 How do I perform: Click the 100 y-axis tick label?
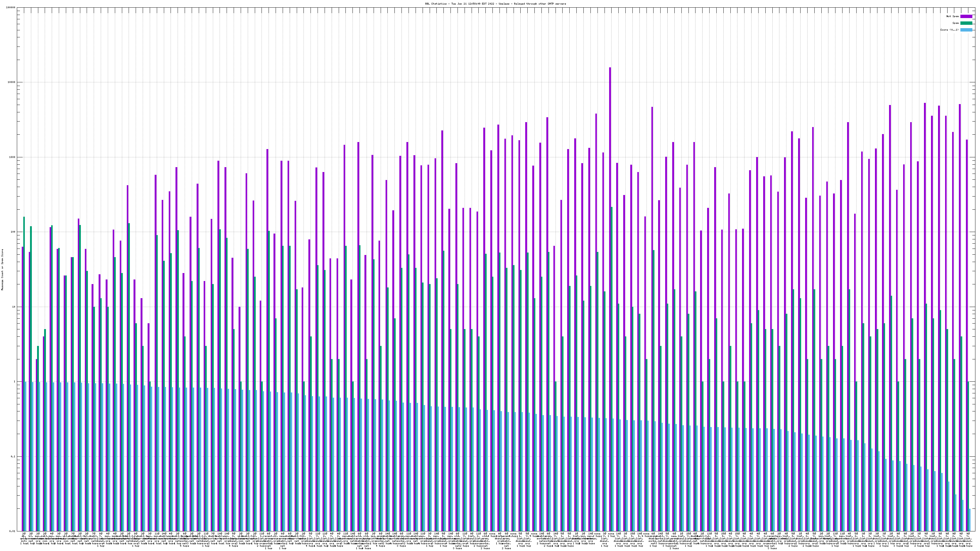point(13,232)
